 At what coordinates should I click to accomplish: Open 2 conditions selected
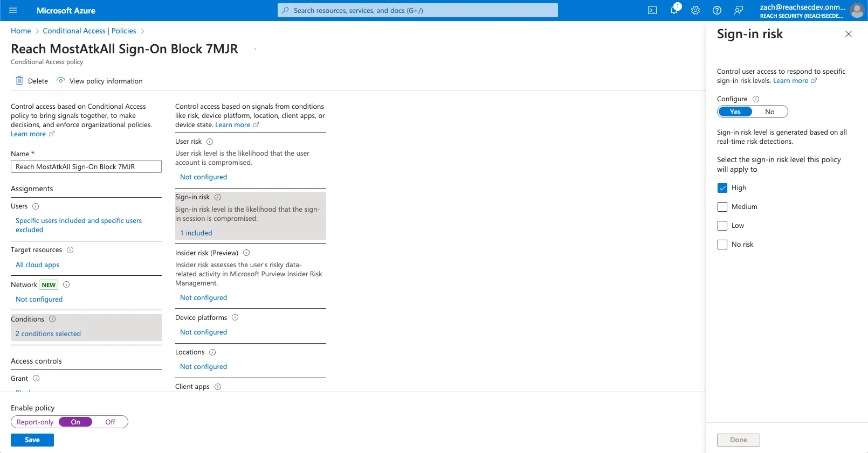tap(48, 333)
